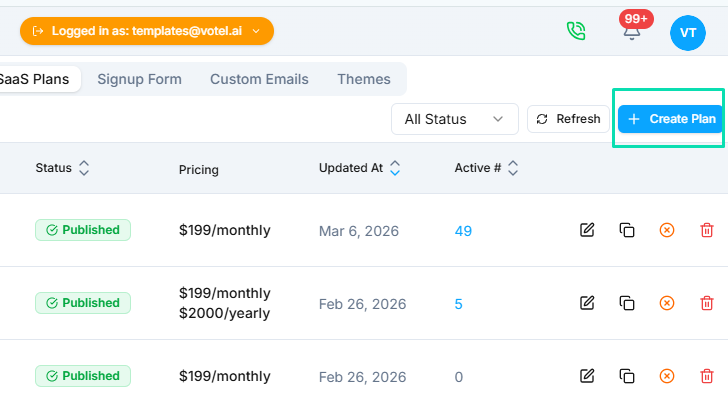Copy the $2000/yearly plan
The image size is (728, 411).
[x=627, y=303]
